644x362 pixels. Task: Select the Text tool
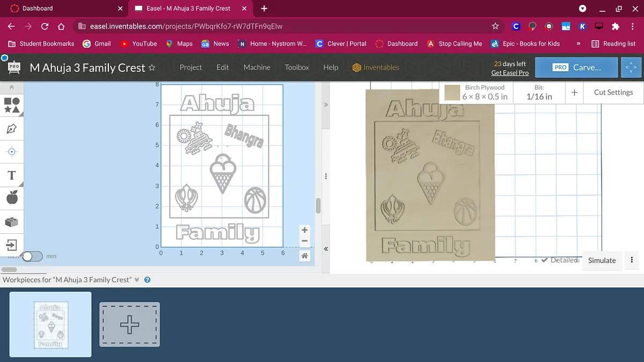click(12, 175)
